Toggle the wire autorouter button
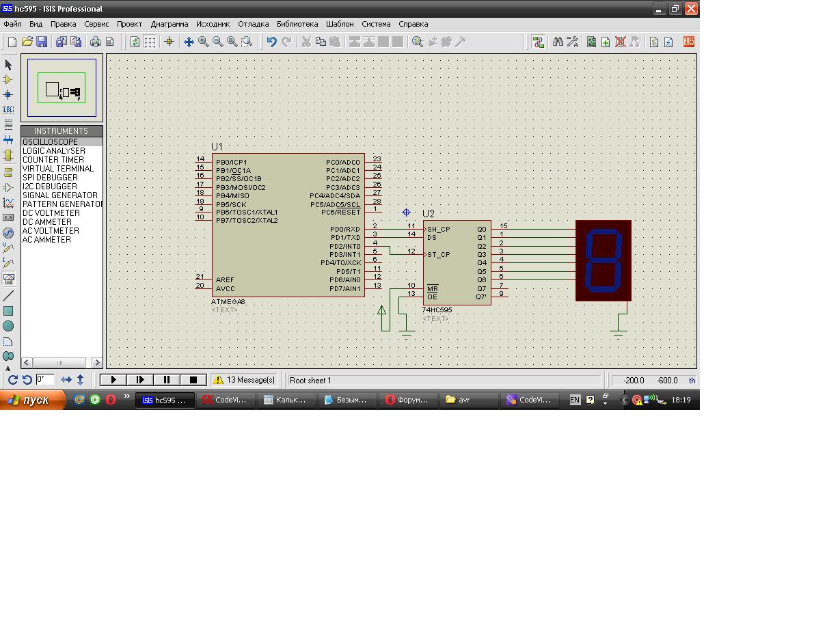Screen dimensions: 840x630 [539, 42]
